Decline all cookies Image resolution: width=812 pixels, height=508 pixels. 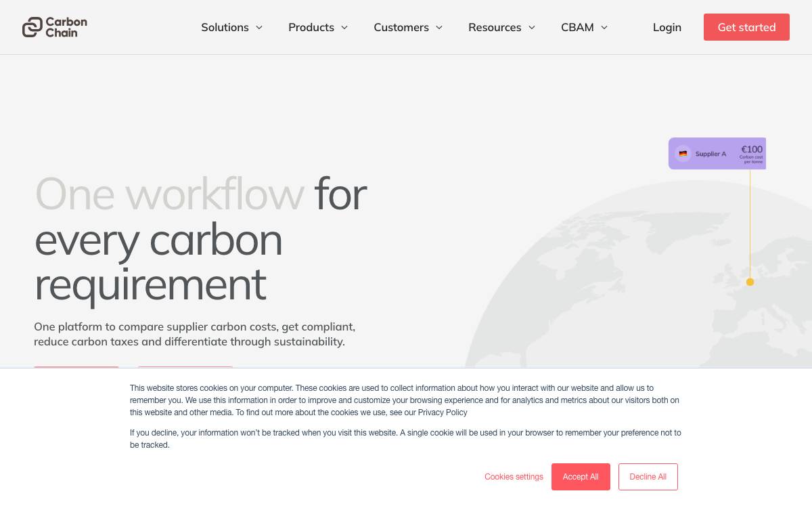pyautogui.click(x=648, y=477)
